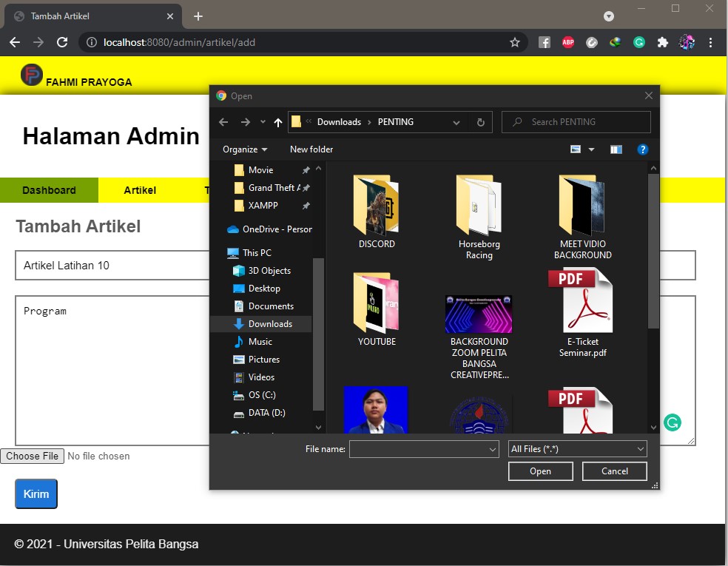Open the Help question-mark icon in dialog

coord(642,149)
